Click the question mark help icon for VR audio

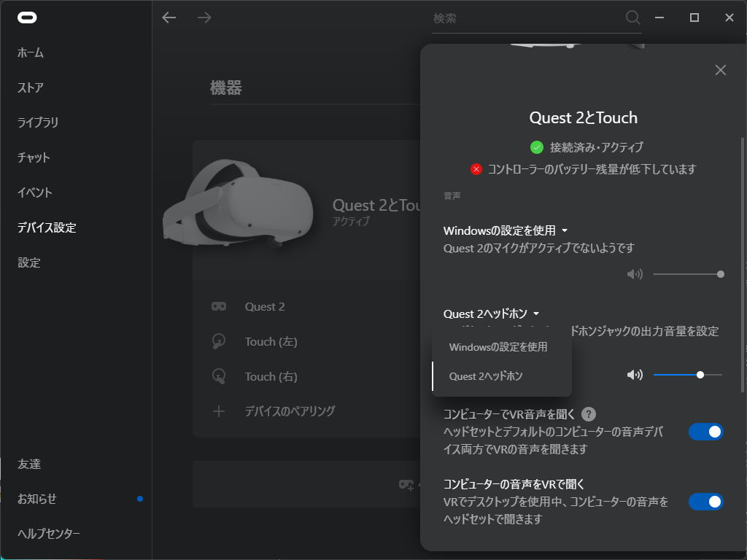(x=587, y=413)
